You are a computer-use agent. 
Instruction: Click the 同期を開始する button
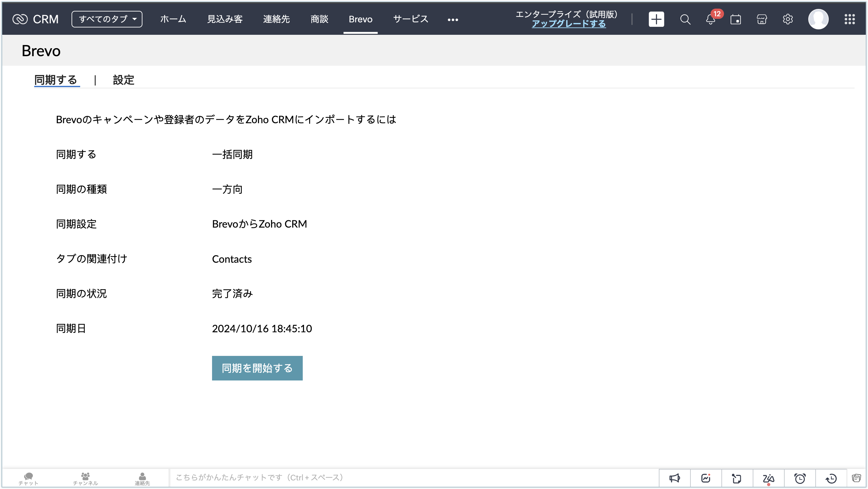point(257,368)
